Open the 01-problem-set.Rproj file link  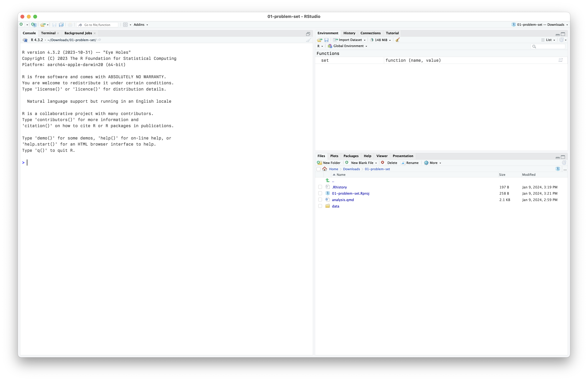(350, 193)
